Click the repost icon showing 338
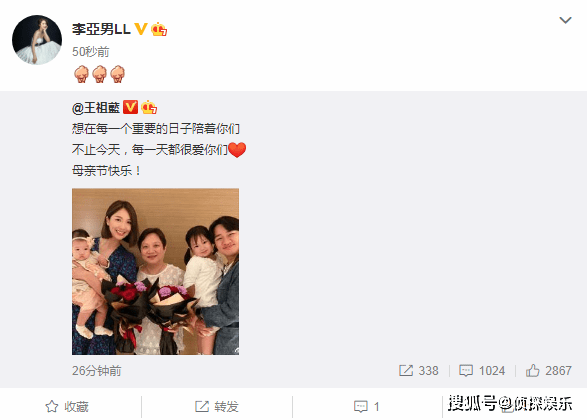 coord(419,371)
